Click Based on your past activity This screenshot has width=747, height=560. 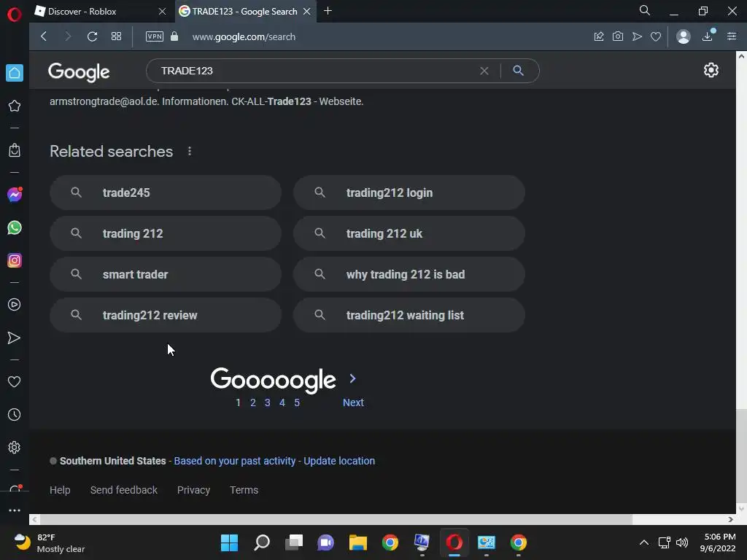(235, 461)
